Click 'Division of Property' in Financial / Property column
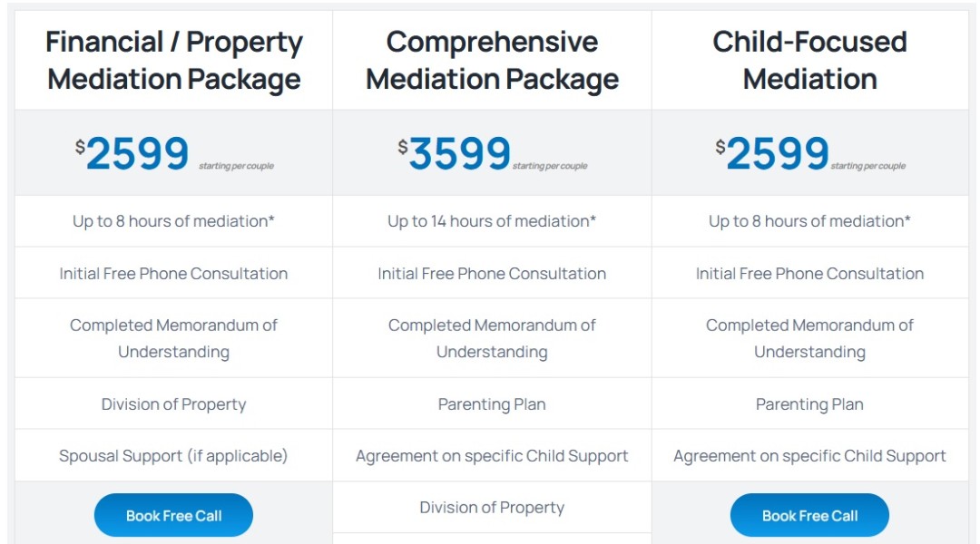The height and width of the screenshot is (544, 980). click(x=173, y=404)
